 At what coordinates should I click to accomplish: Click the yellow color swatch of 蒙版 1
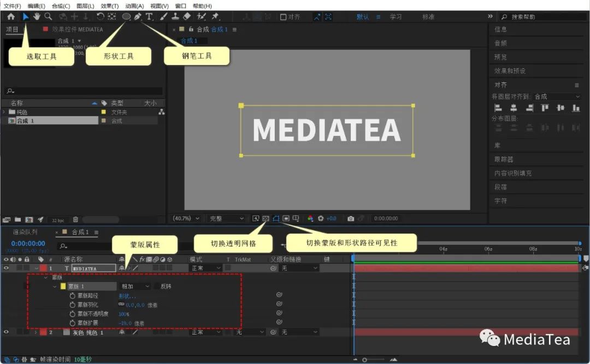[x=63, y=287]
